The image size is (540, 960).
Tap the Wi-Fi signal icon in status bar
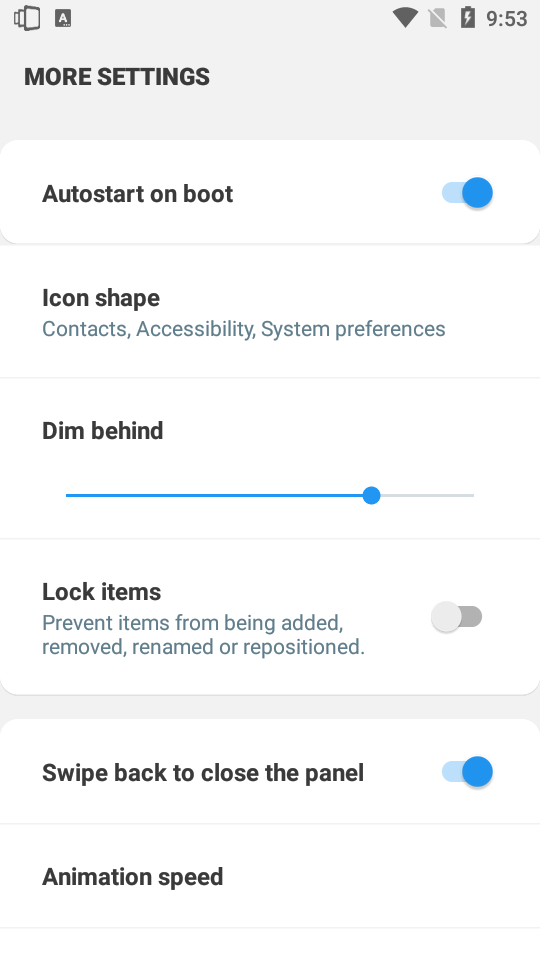click(x=405, y=18)
